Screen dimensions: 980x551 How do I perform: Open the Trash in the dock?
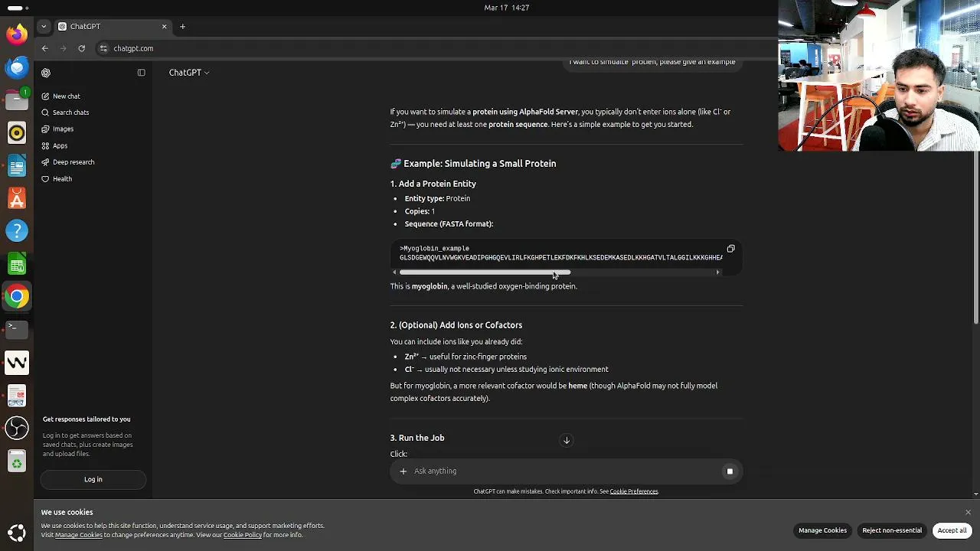(x=17, y=461)
